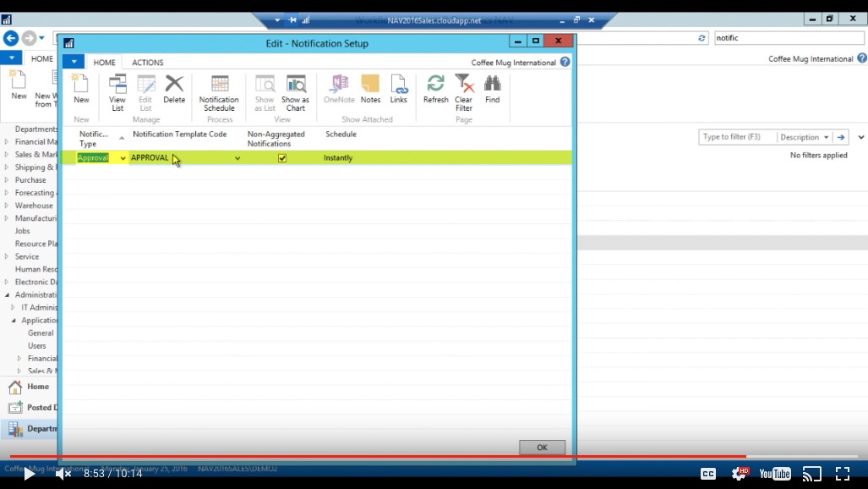Select HOME tab in main window
Screen dimensions: 868x489
click(x=42, y=58)
